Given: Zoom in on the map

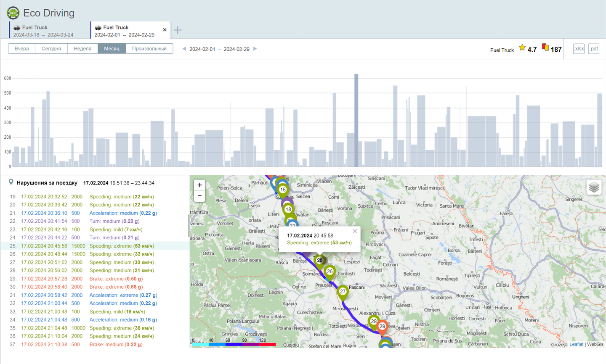Looking at the screenshot, I should [199, 185].
